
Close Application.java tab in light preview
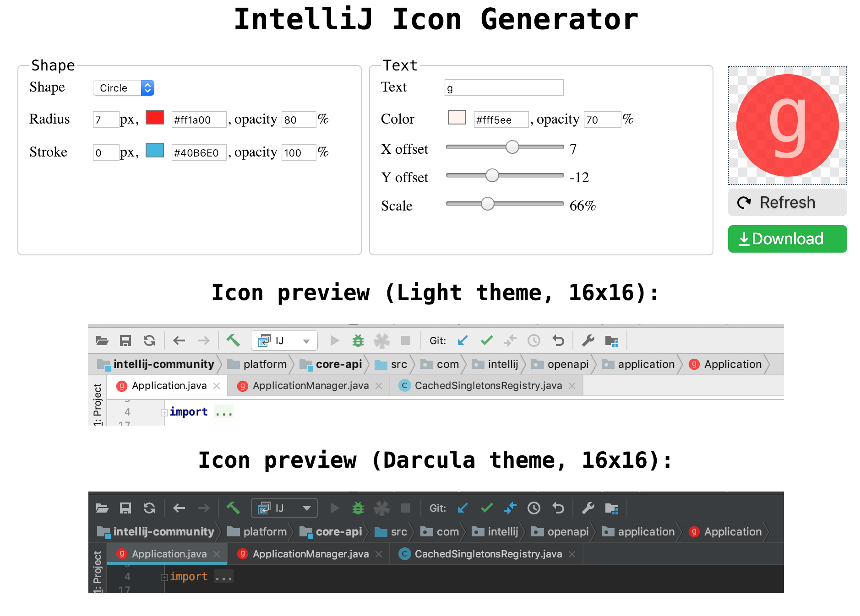pyautogui.click(x=217, y=386)
